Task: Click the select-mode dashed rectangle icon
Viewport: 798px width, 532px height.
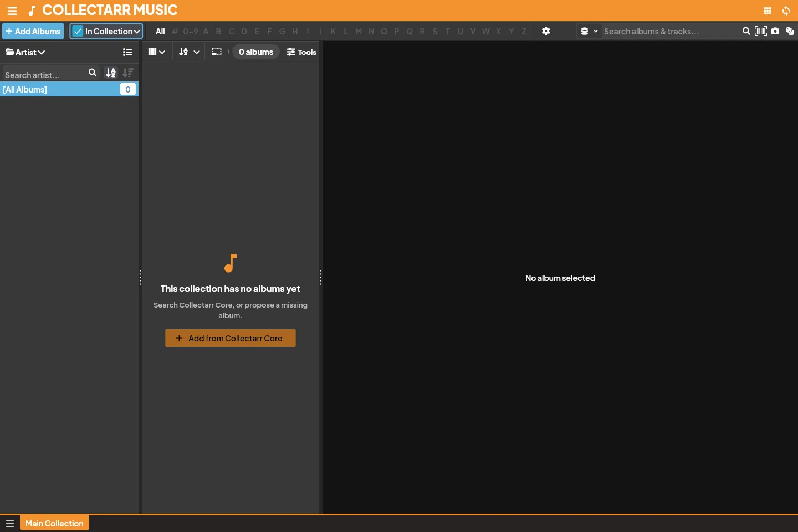Action: [x=217, y=52]
